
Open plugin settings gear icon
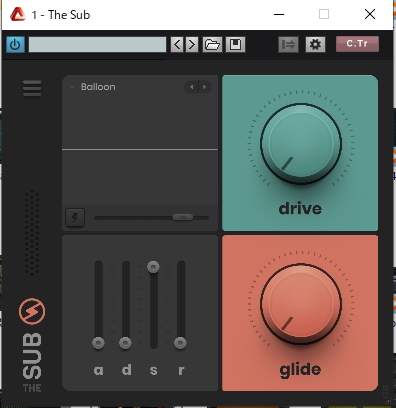click(x=315, y=45)
